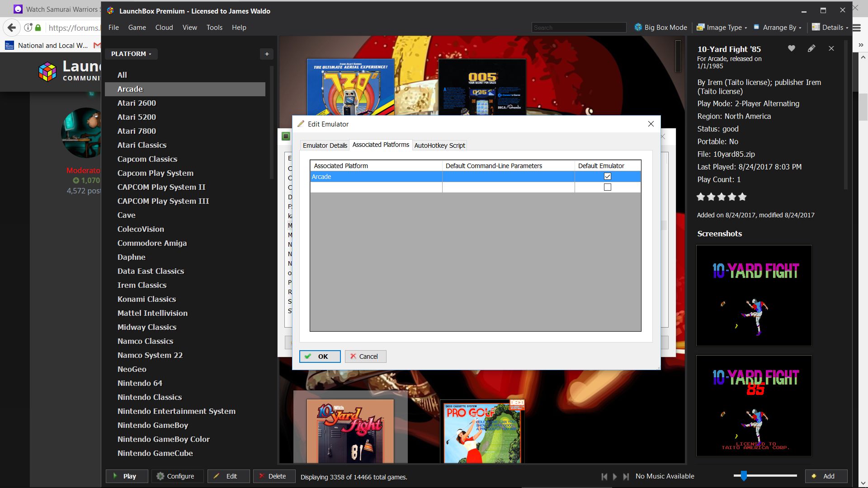Click the Search input field
This screenshot has height=488, width=868.
pos(579,28)
